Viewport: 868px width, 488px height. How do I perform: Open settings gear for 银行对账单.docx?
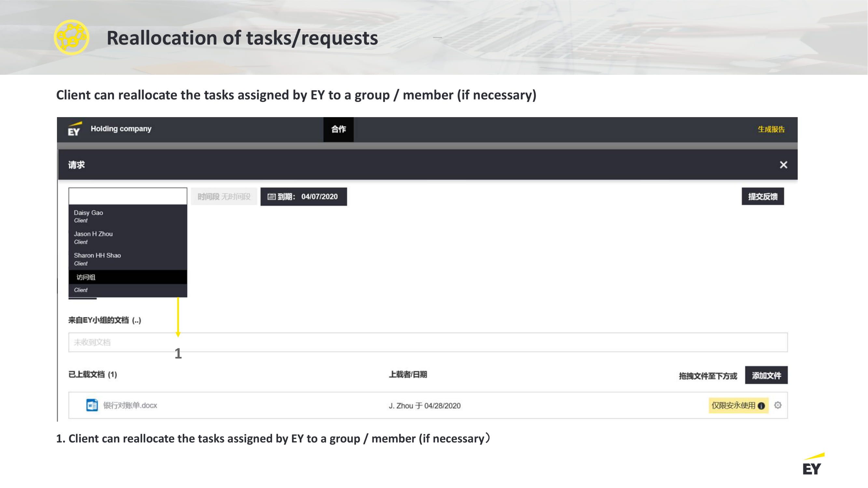click(x=778, y=405)
